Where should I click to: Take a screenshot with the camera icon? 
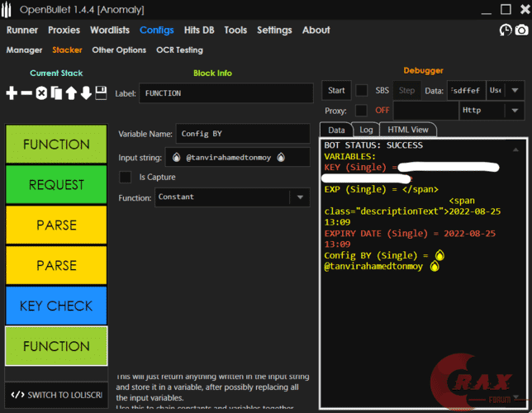[x=521, y=30]
